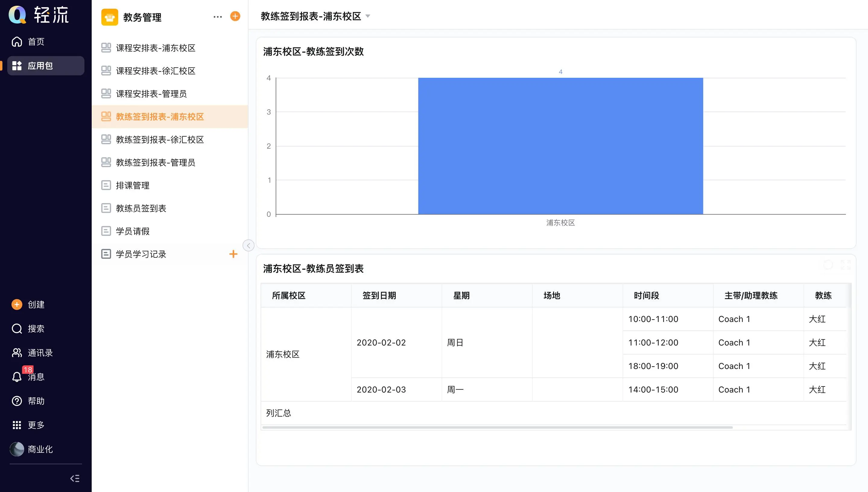The width and height of the screenshot is (868, 492).
Task: Open the three-dots menu beside 教务管理
Action: click(x=218, y=17)
